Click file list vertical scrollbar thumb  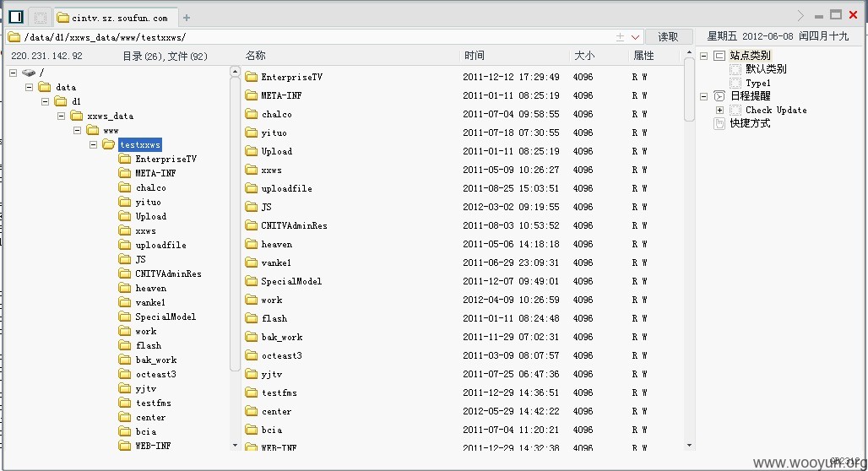(x=689, y=89)
